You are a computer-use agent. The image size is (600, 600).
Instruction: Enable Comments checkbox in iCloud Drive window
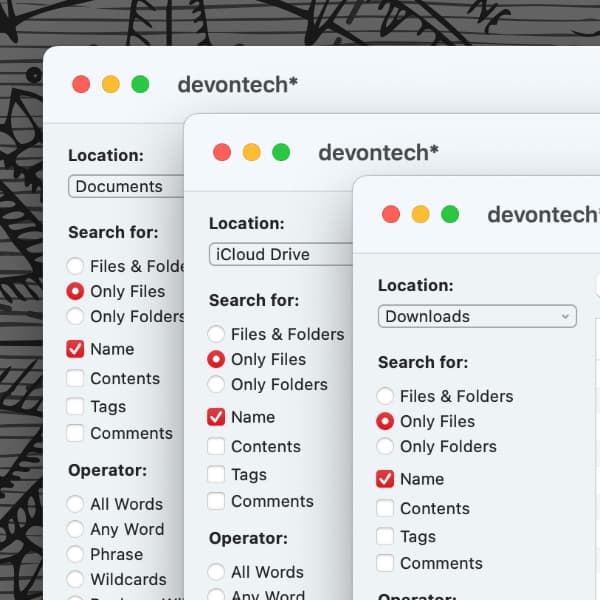tap(216, 501)
